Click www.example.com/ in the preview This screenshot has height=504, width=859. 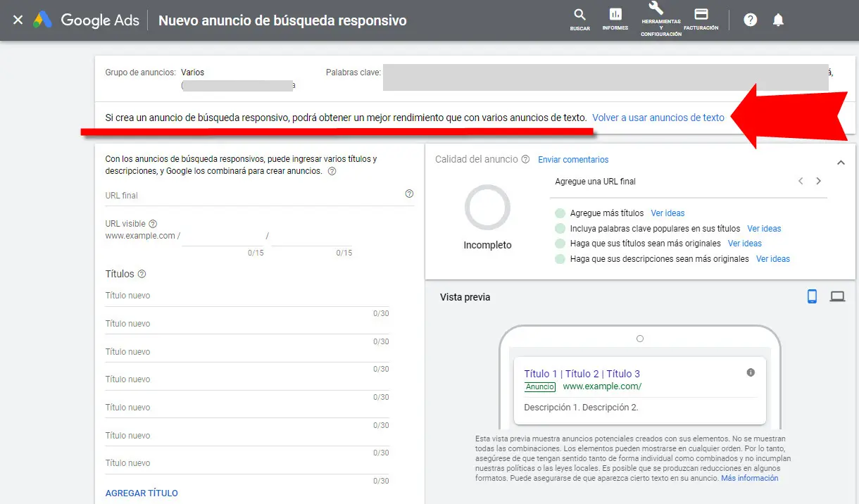(602, 386)
